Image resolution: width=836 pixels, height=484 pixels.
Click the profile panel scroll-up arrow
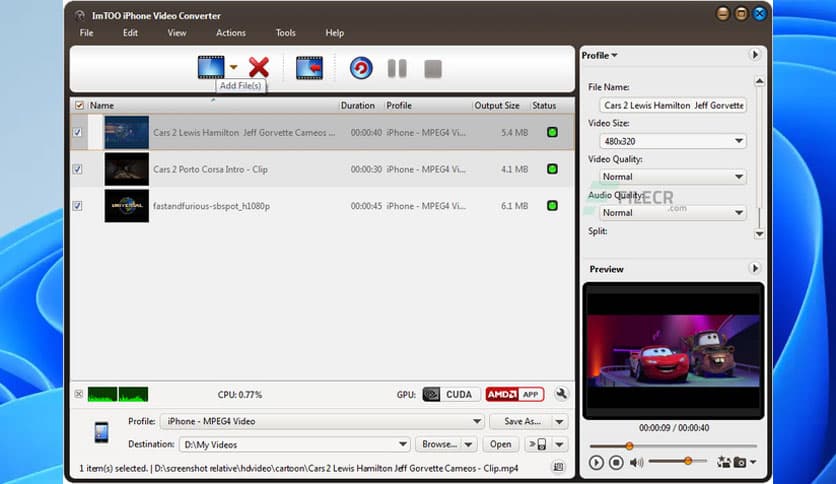[x=760, y=81]
